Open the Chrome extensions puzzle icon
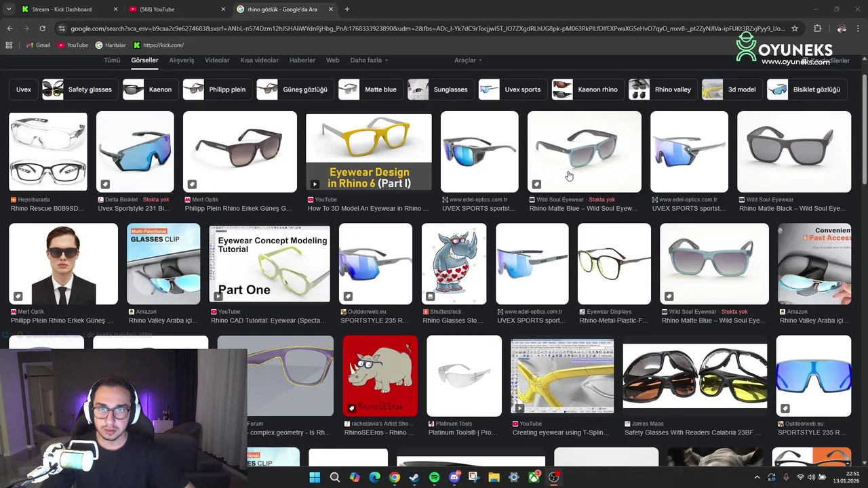This screenshot has width=868, height=488. click(817, 28)
